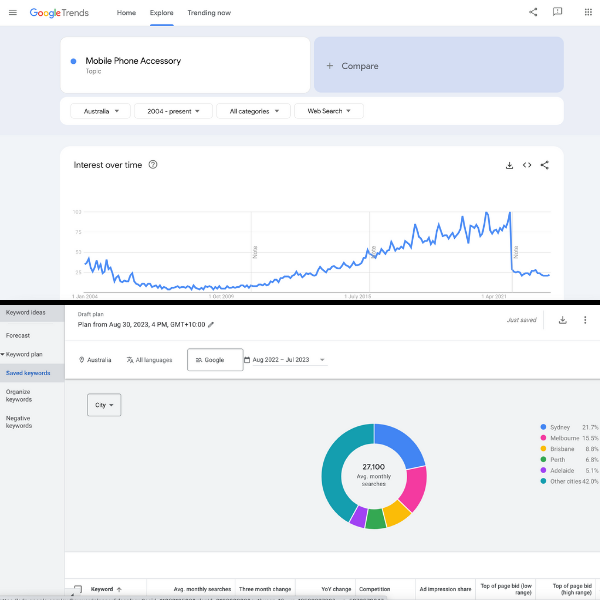Screen dimensions: 600x600
Task: Click the calendar icon of the date range
Action: click(247, 360)
